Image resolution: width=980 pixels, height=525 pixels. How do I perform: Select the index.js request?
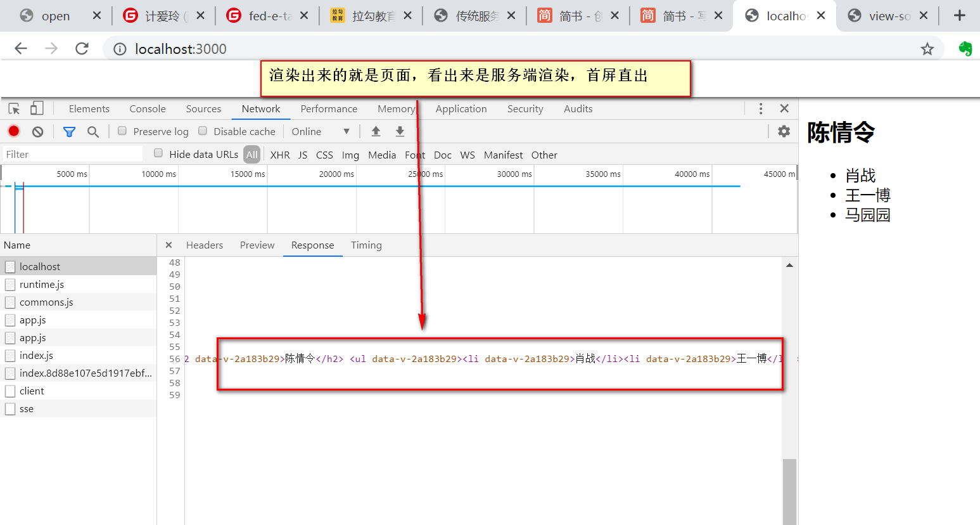click(x=78, y=355)
